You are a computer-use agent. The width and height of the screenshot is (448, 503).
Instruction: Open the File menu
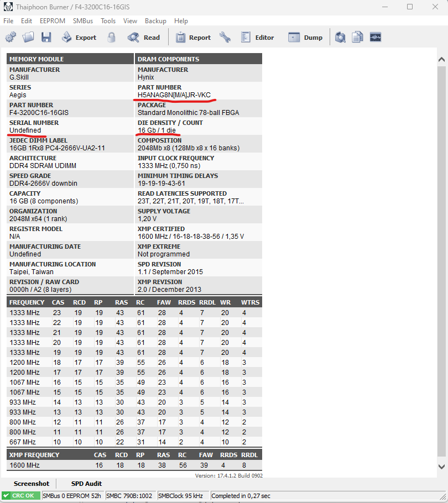pyautogui.click(x=8, y=21)
